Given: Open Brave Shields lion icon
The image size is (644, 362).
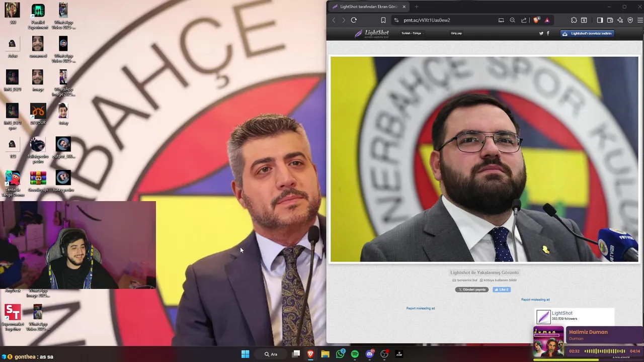Looking at the screenshot, I should coord(536,20).
